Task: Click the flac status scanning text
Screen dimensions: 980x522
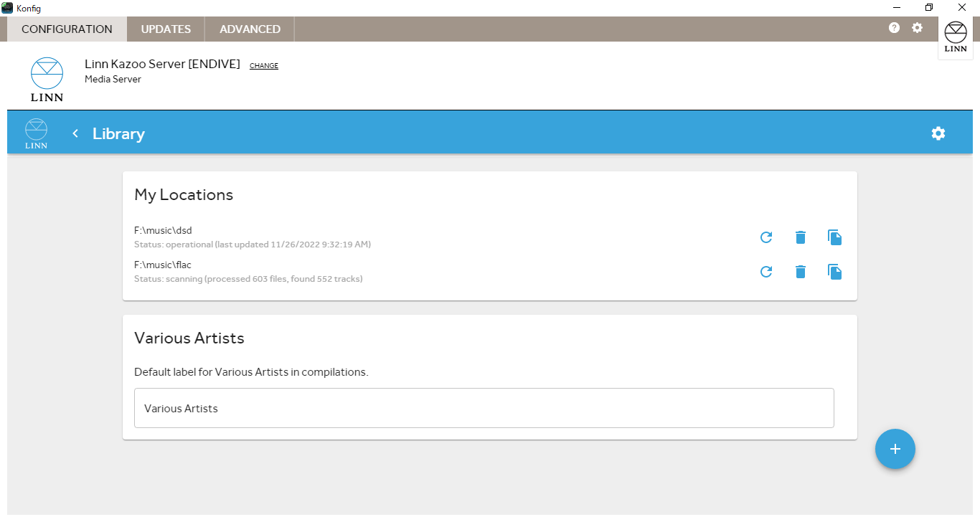Action: pos(248,279)
